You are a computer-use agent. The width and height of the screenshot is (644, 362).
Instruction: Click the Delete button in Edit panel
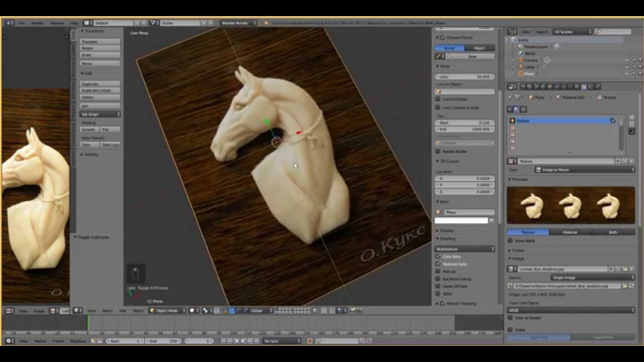100,97
